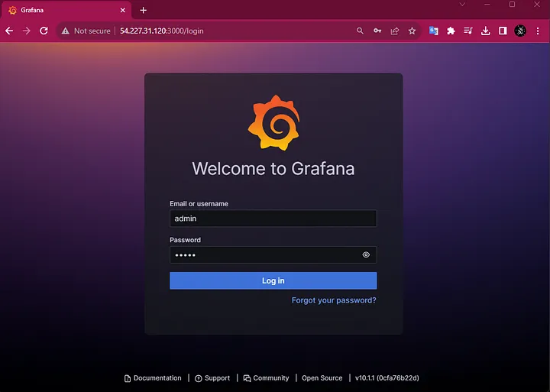This screenshot has width=550, height=392.
Task: Open the Support footer link
Action: 212,378
